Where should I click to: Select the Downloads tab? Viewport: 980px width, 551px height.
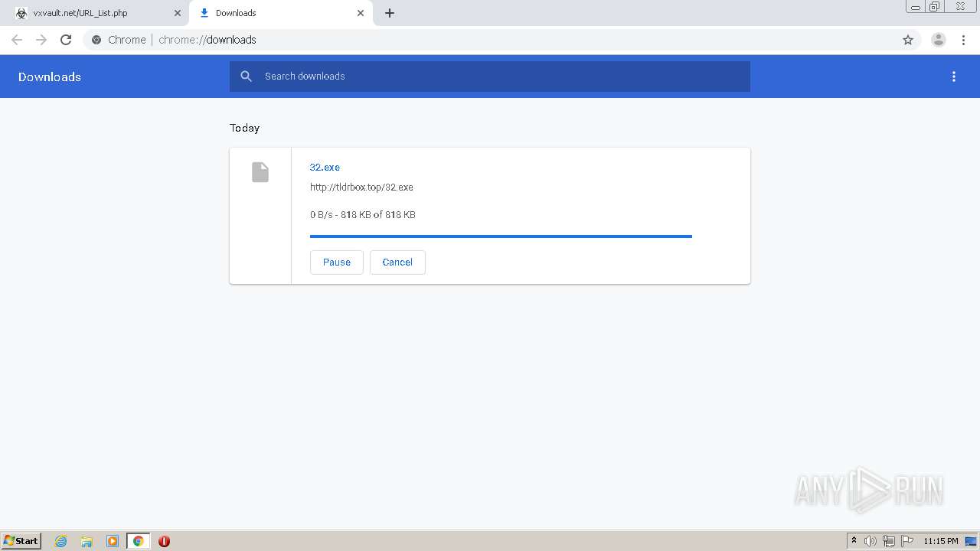(x=279, y=13)
